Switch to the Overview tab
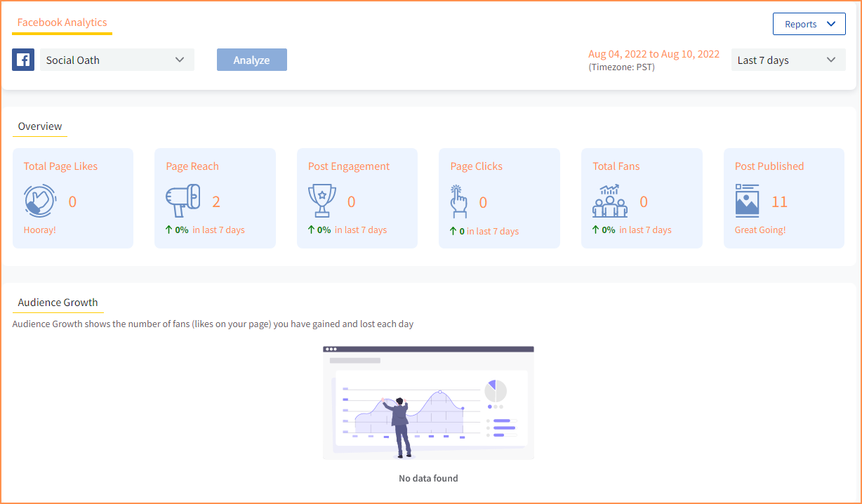 click(x=39, y=126)
